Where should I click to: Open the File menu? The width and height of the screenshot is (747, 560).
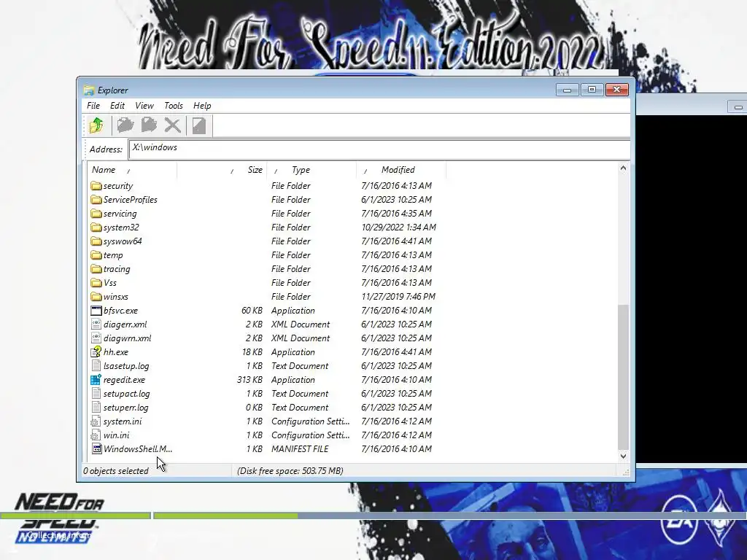[93, 106]
